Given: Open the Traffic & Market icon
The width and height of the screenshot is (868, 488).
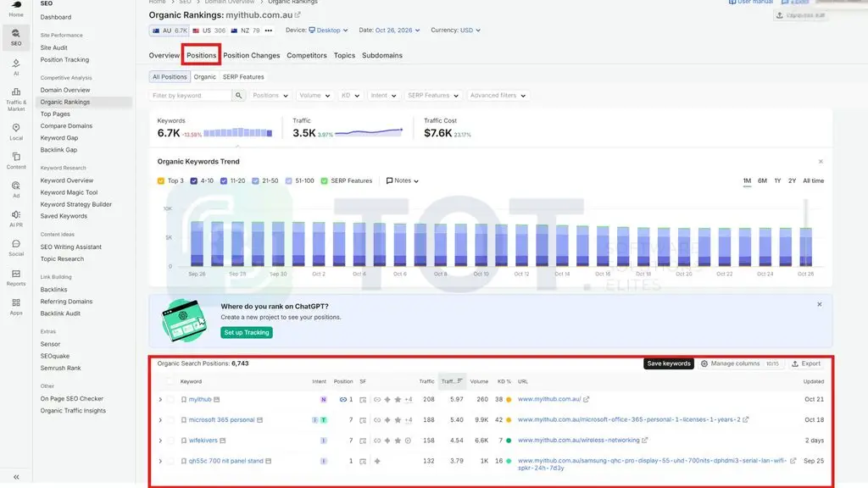Looking at the screenshot, I should (16, 91).
